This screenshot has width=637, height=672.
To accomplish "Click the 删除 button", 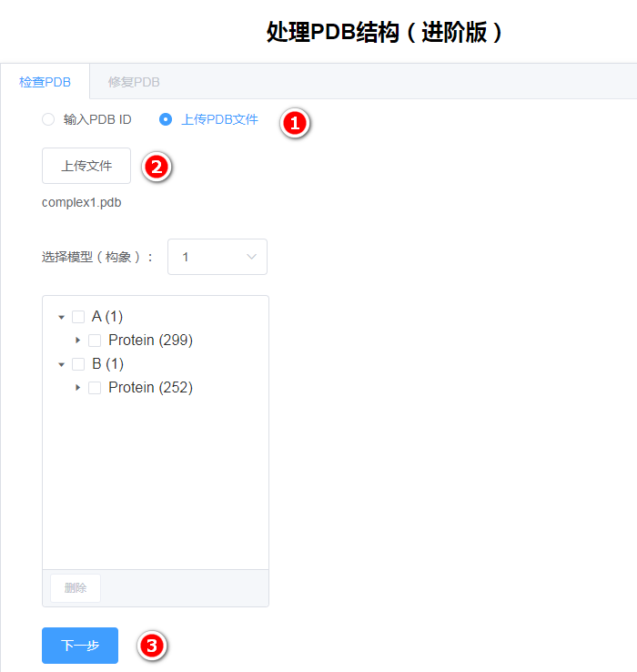I will click(x=76, y=588).
